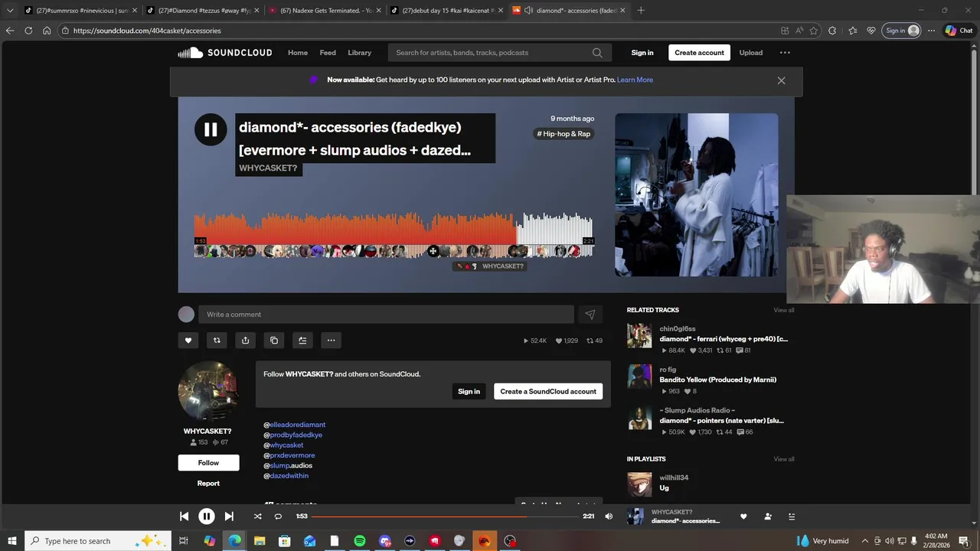Open a new browser tab

[x=641, y=10]
